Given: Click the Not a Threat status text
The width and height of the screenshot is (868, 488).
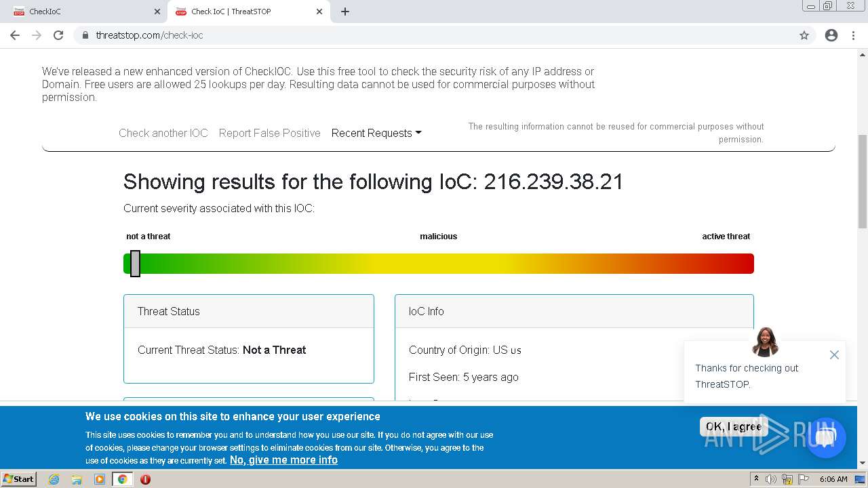Looking at the screenshot, I should coord(275,350).
